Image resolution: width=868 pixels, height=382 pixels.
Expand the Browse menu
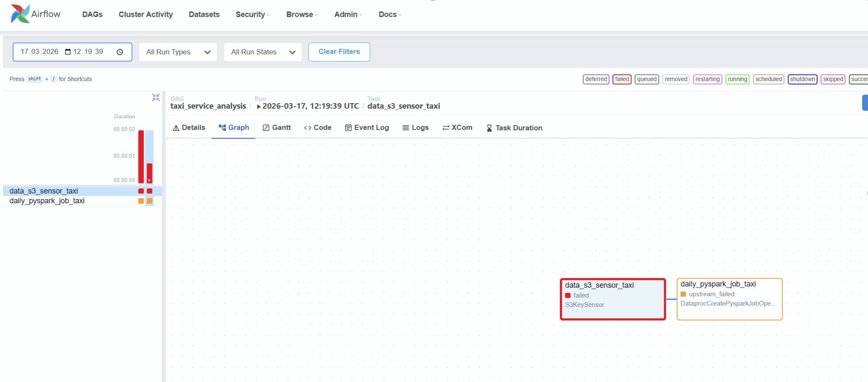click(x=302, y=14)
